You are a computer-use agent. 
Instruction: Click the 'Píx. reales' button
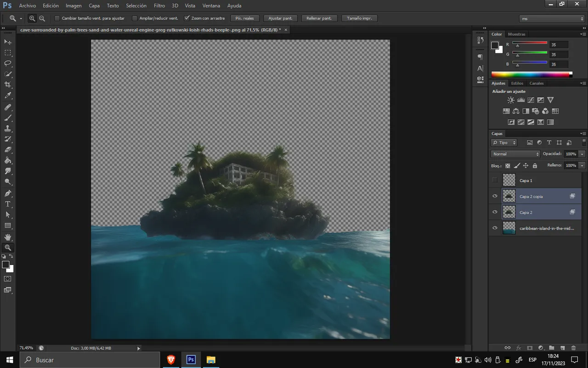[x=245, y=18]
